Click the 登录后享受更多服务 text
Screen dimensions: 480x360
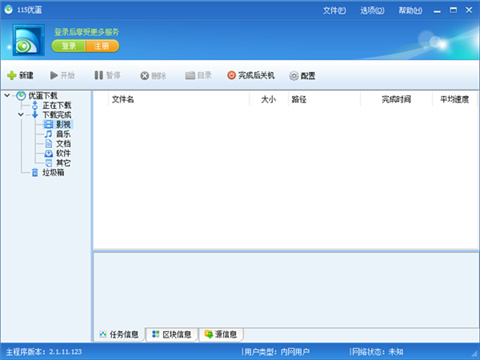tap(87, 32)
